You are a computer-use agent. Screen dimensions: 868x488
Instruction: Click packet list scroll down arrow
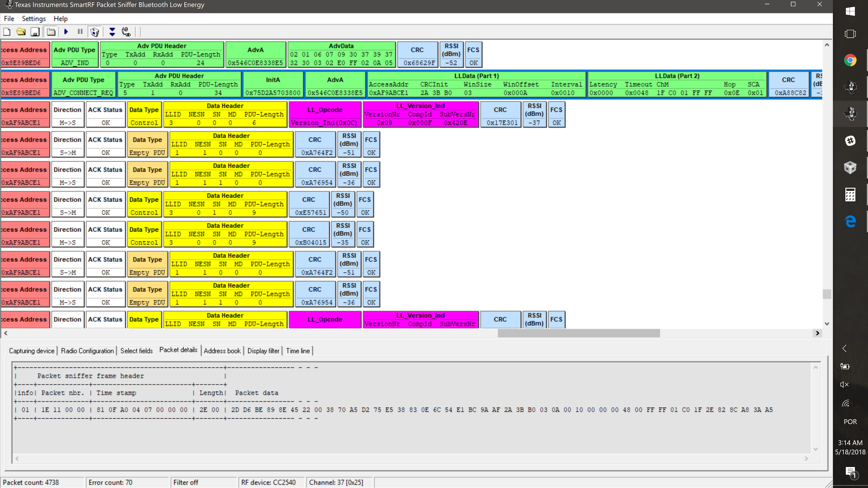(827, 324)
